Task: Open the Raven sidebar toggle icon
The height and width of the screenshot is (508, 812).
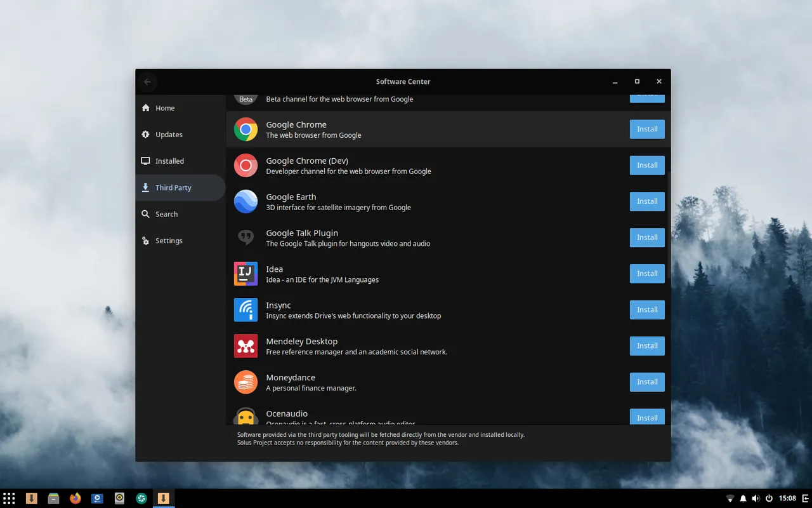Action: [805, 498]
